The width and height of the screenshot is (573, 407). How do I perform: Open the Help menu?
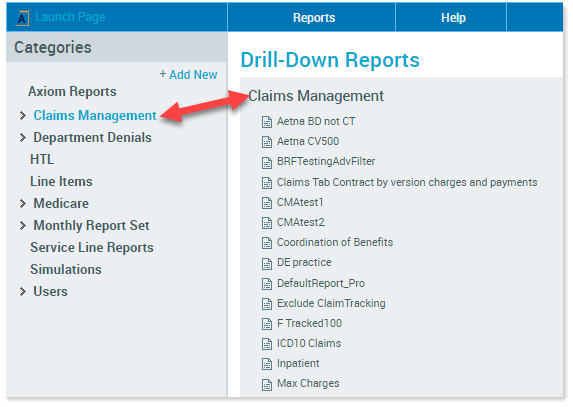click(453, 18)
